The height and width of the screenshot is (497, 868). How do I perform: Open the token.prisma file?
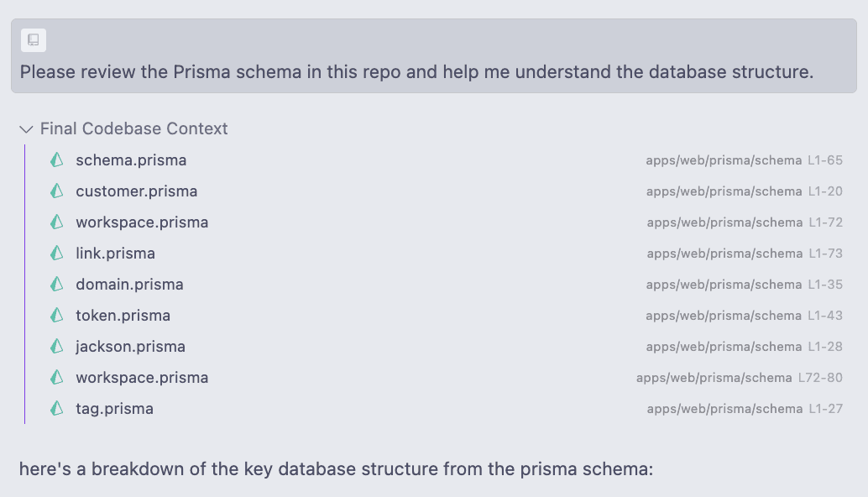[123, 316]
